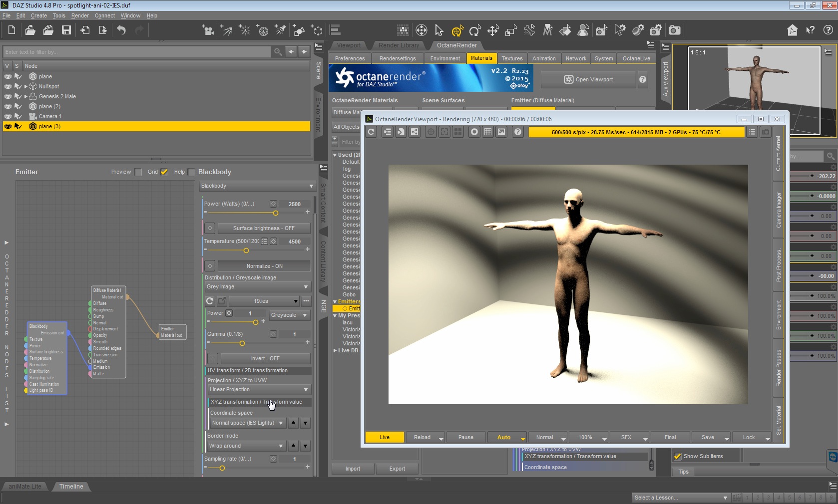
Task: Click Reload in OctaneRender Viewport
Action: (x=425, y=437)
